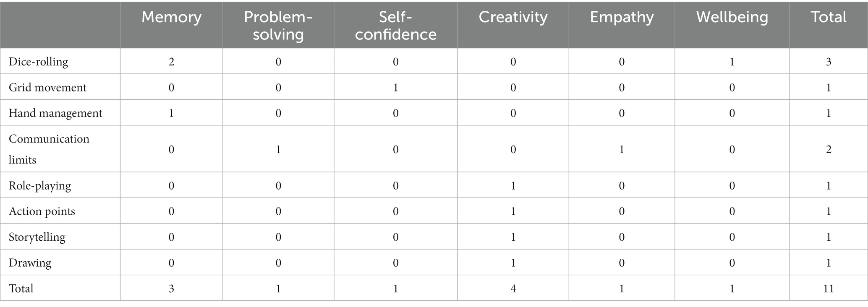Click the Total column header
The image size is (868, 307).
click(829, 17)
